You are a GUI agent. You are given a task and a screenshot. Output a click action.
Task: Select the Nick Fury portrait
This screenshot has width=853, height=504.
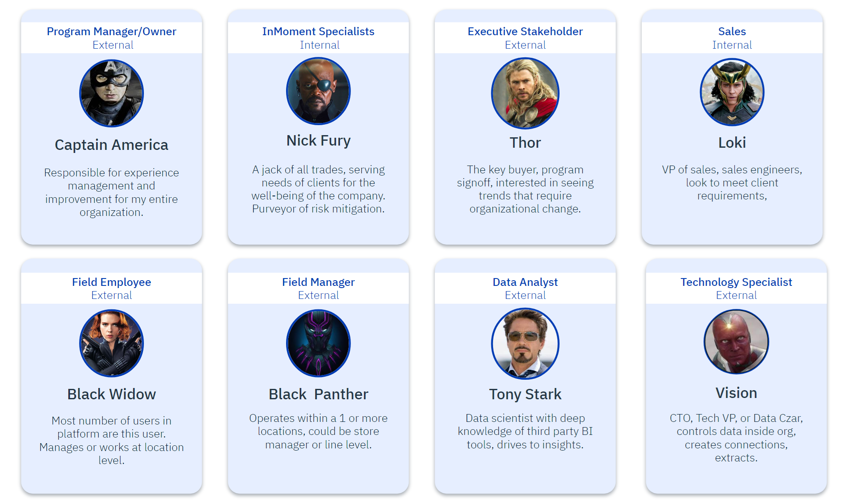[x=318, y=91]
